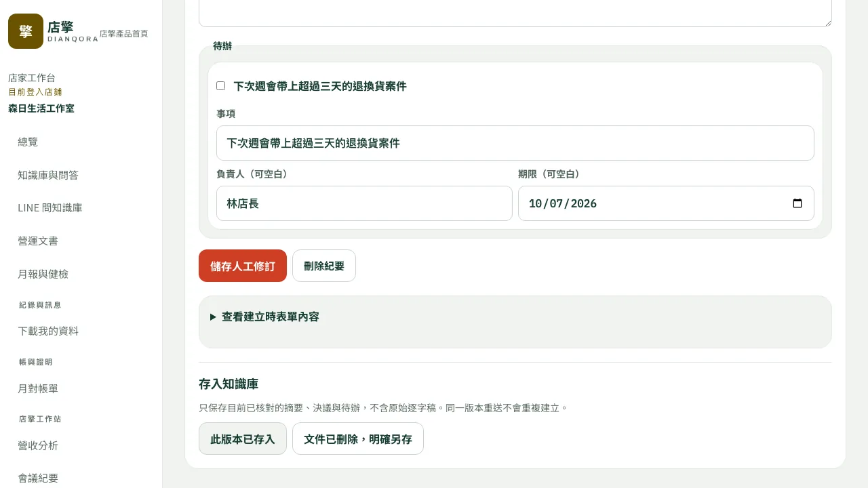The width and height of the screenshot is (868, 488).
Task: Edit the 事項 text field
Action: [x=515, y=143]
